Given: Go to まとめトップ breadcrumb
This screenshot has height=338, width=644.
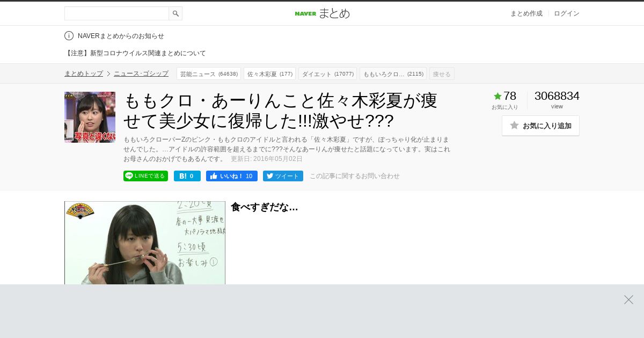Looking at the screenshot, I should 84,74.
